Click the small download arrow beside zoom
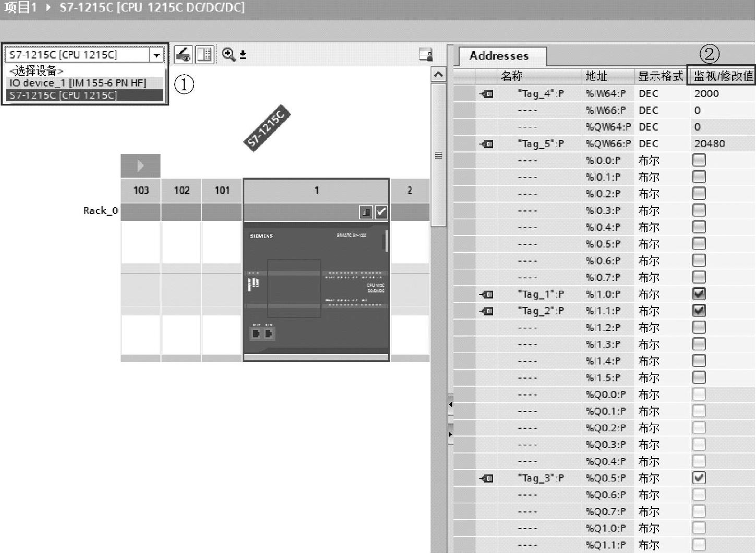 (243, 55)
